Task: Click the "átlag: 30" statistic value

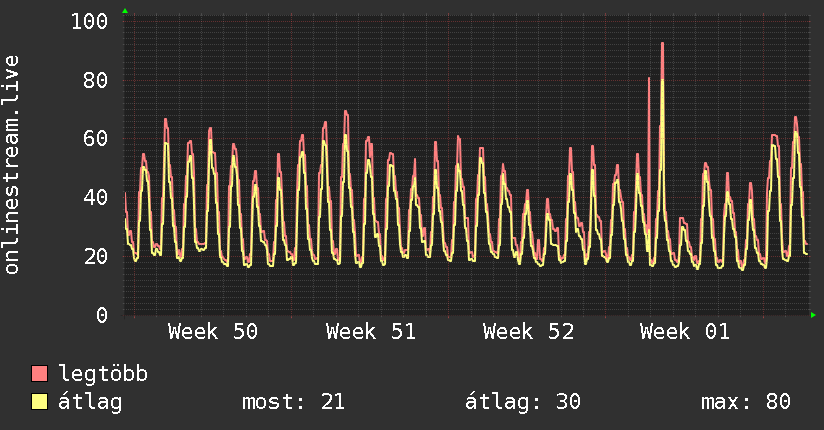Action: (x=522, y=402)
